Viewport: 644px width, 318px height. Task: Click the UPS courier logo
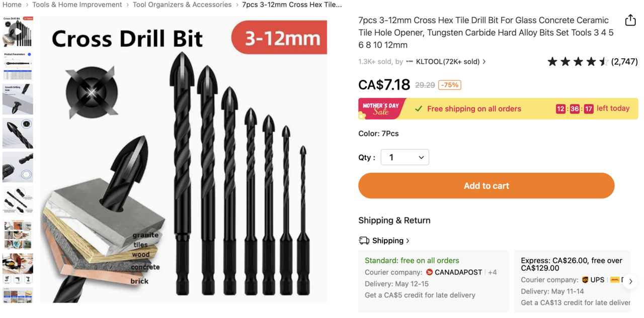pos(585,280)
